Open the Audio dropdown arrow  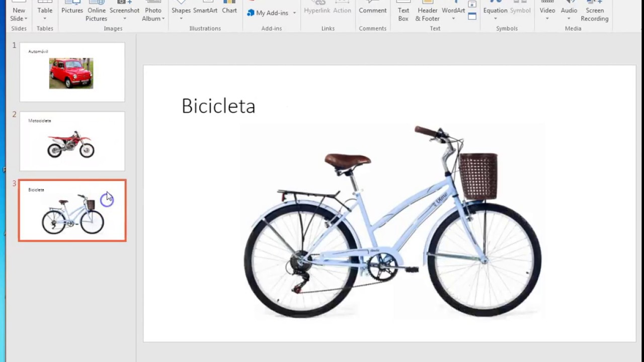pyautogui.click(x=569, y=19)
